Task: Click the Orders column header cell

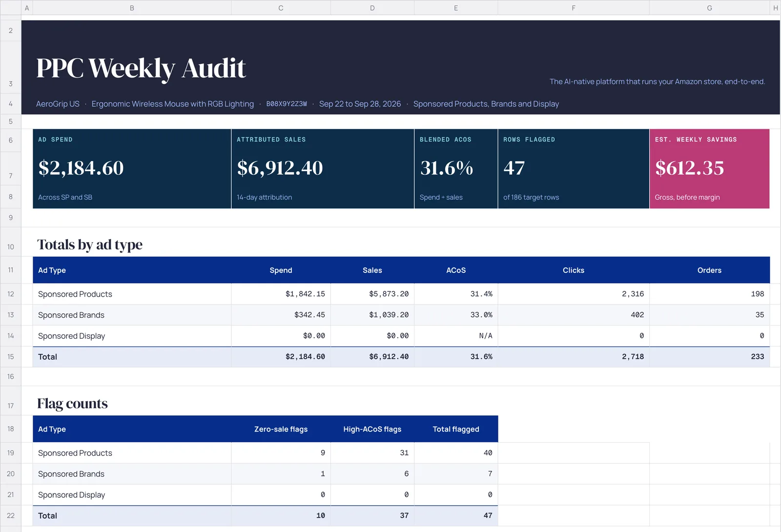Action: [709, 270]
